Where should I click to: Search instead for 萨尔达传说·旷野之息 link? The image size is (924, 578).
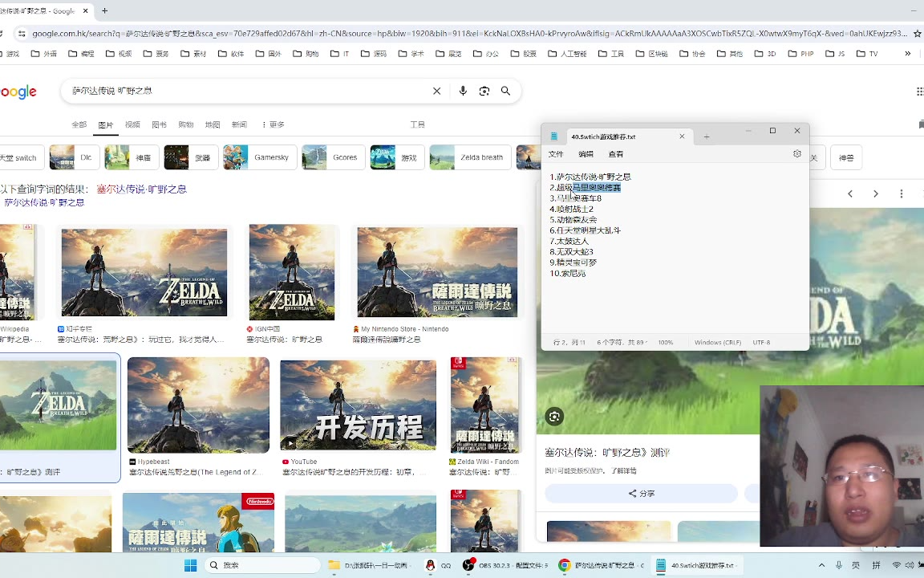click(44, 202)
